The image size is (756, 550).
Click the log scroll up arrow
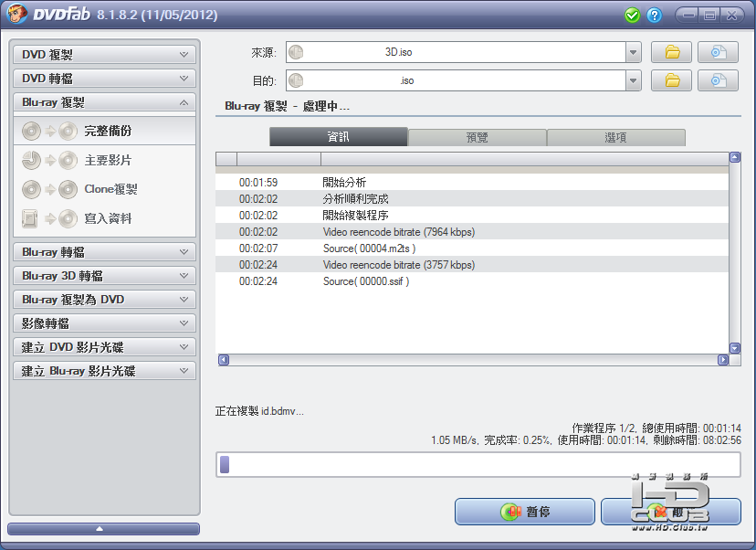tap(735, 157)
